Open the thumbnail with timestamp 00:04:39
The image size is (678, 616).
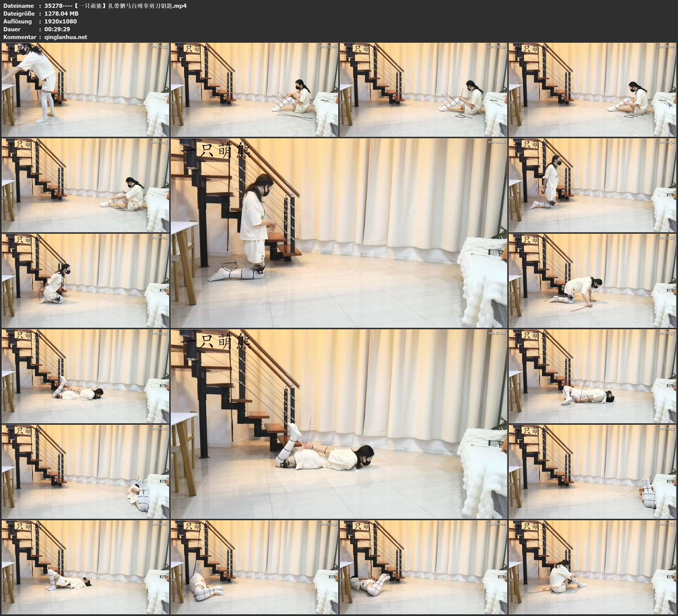point(424,90)
